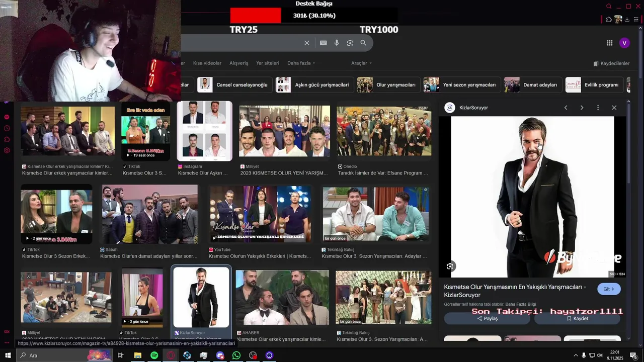Image resolution: width=644 pixels, height=362 pixels.
Task: Switch to Yer siteleri tab
Action: click(x=268, y=63)
